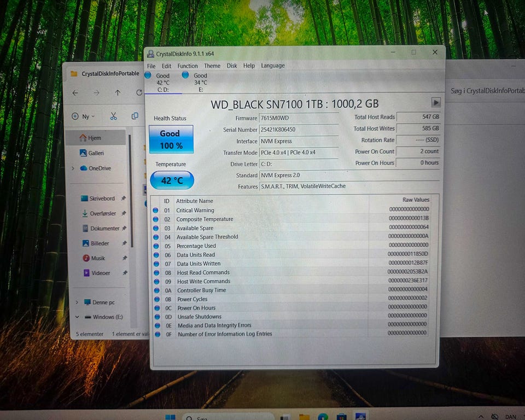This screenshot has height=420, width=525.
Task: Open Skrivebord folder in sidebar
Action: [x=98, y=199]
